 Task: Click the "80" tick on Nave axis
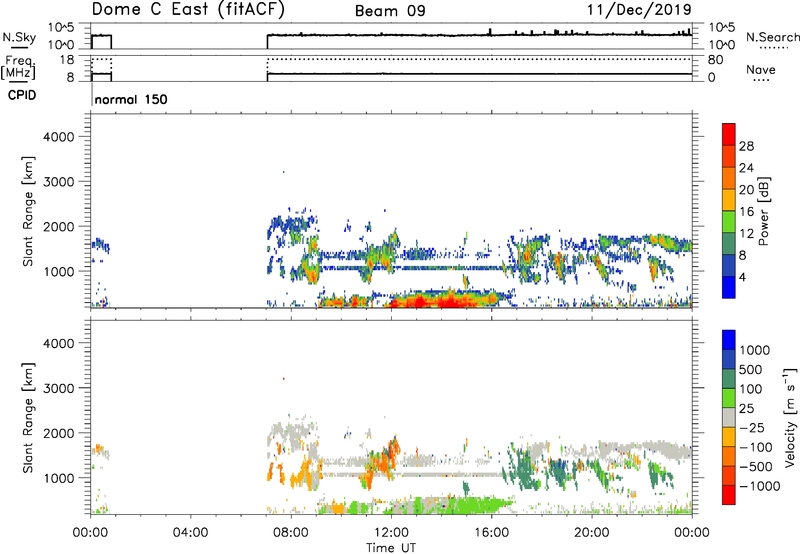pos(715,60)
